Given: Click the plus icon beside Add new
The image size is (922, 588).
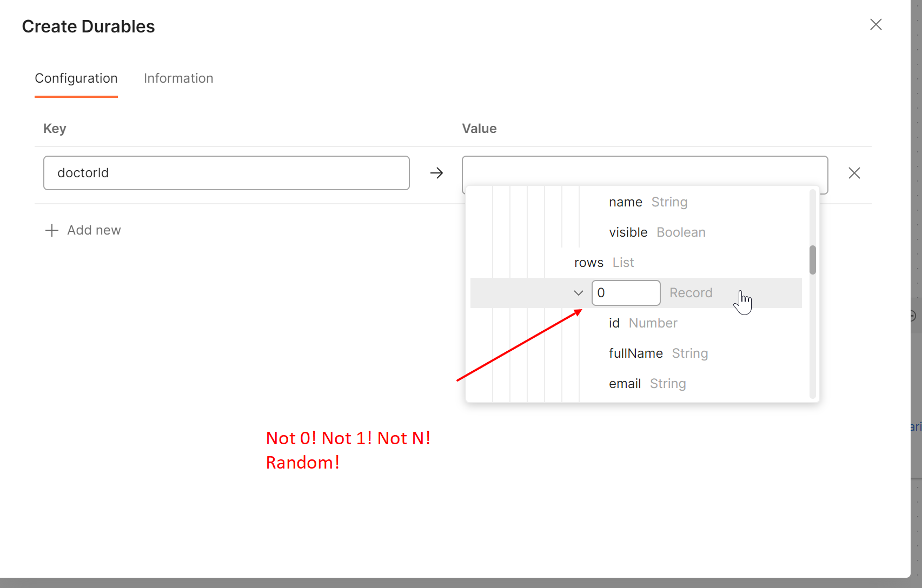Looking at the screenshot, I should [51, 230].
